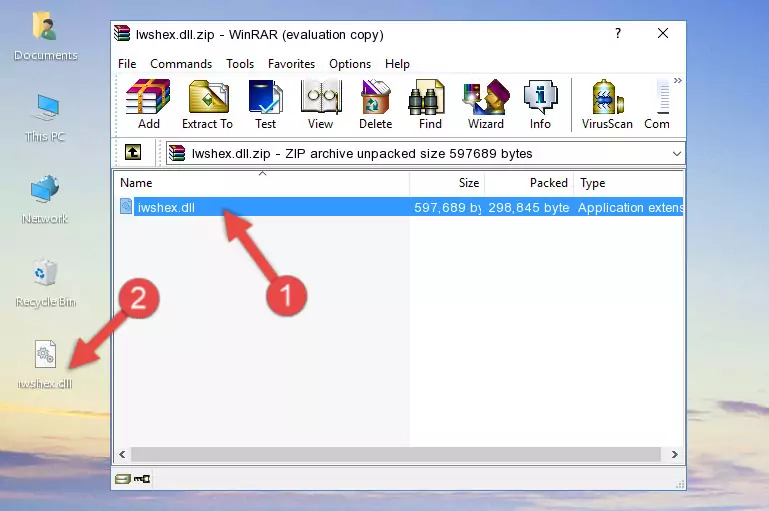
Task: Run the Test archive tool
Action: 265,104
